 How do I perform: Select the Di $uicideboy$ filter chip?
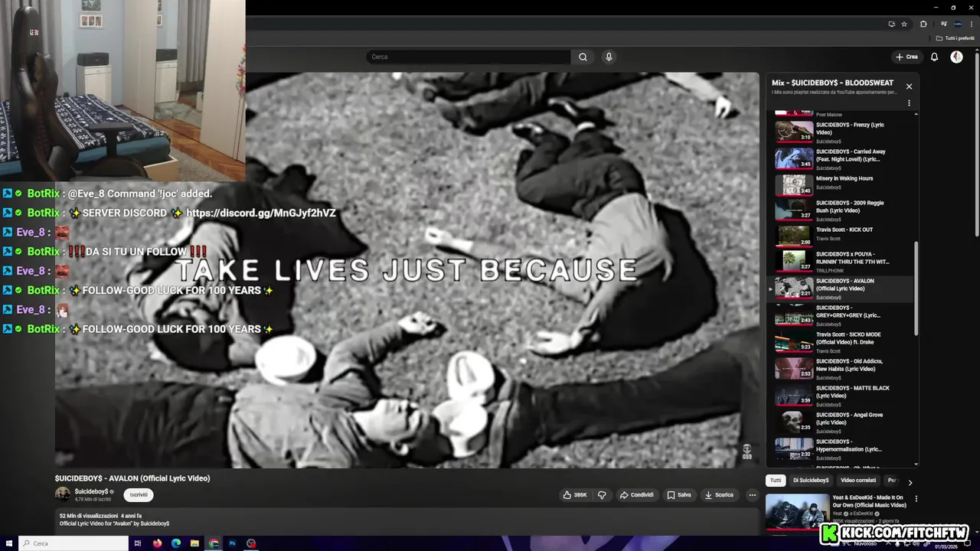pos(811,481)
